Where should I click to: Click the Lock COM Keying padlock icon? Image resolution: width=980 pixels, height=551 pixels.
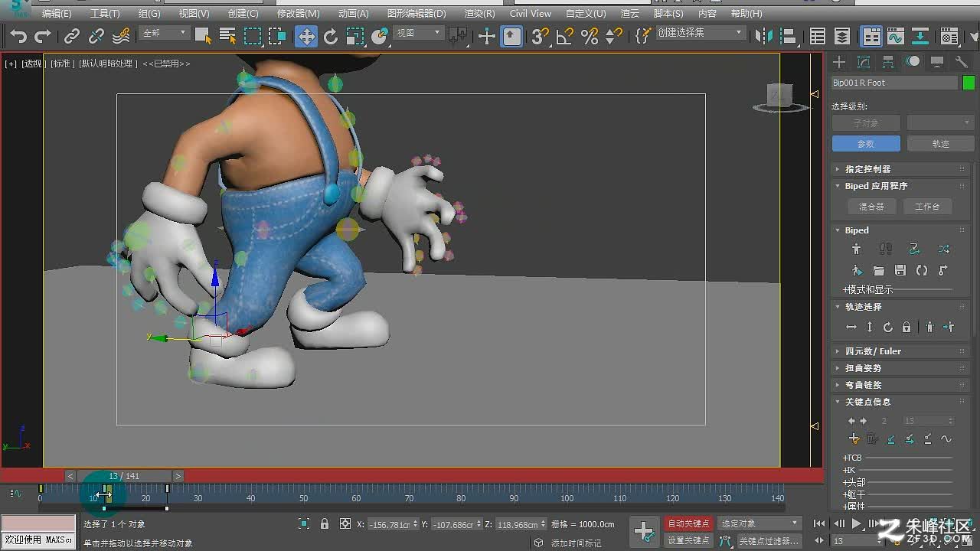[906, 328]
